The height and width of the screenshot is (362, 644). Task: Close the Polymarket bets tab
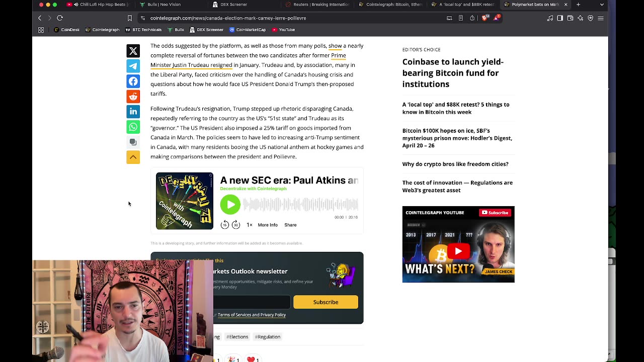pyautogui.click(x=566, y=5)
